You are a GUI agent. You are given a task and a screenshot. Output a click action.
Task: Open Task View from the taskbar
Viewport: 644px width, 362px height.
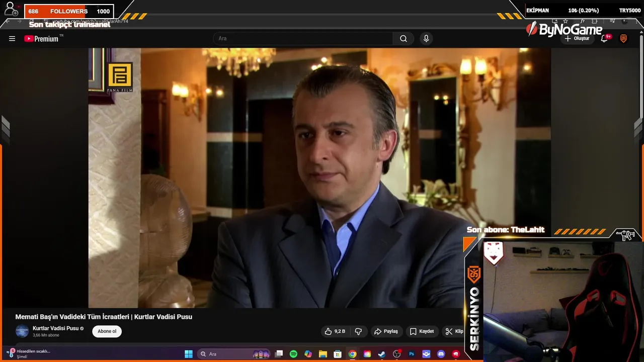click(279, 354)
